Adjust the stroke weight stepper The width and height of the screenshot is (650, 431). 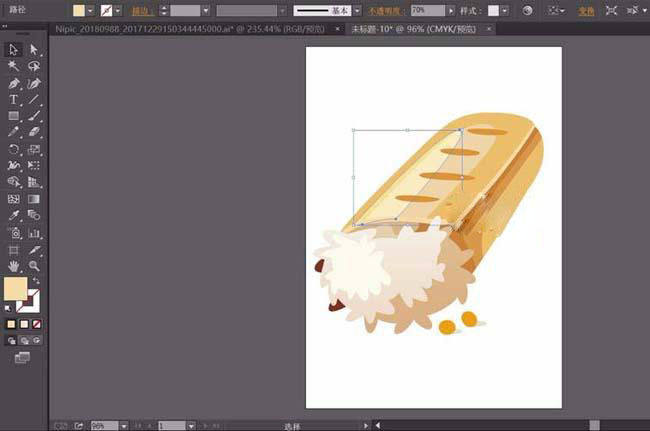(x=164, y=10)
